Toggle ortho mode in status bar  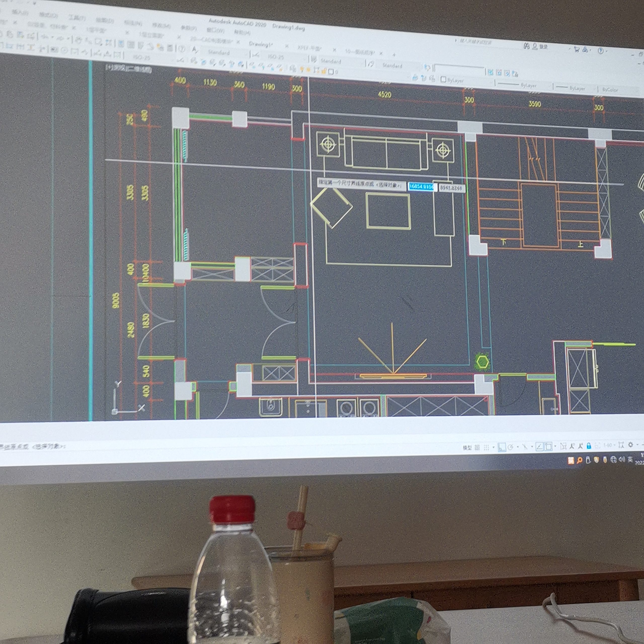[502, 447]
